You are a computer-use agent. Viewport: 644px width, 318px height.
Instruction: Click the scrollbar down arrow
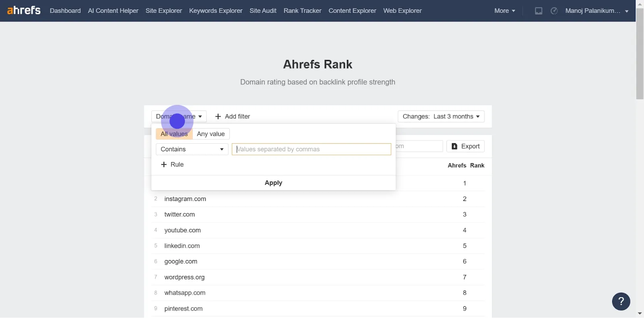pos(640,313)
